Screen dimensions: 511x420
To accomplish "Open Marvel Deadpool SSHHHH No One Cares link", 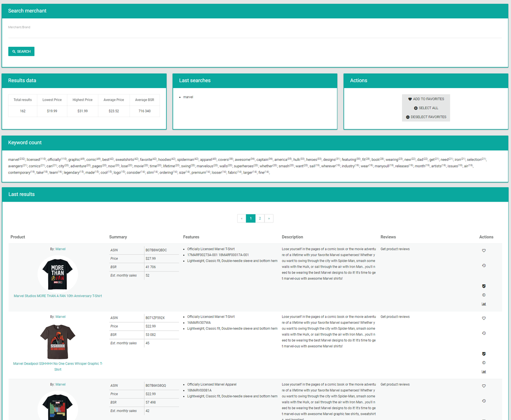I will point(58,366).
